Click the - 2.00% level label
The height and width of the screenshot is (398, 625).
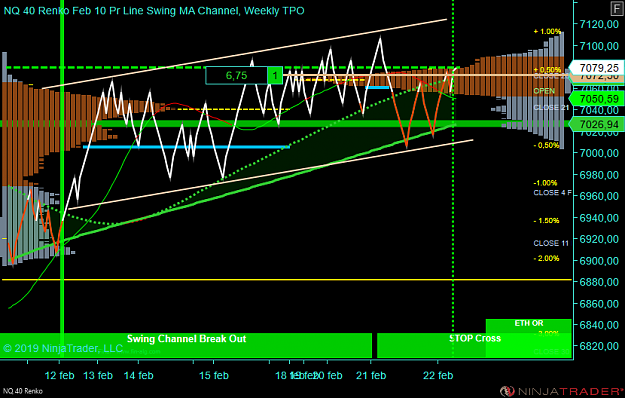[x=546, y=259]
